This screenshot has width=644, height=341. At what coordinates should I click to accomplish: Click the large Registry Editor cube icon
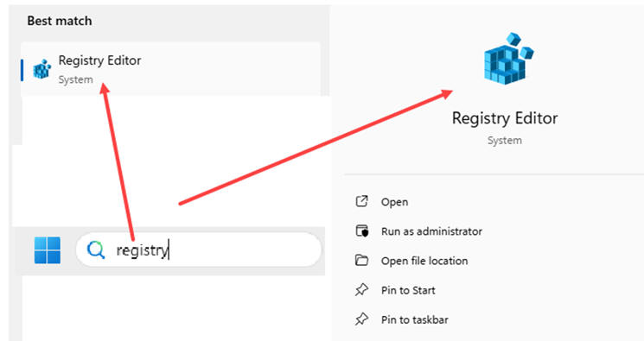508,59
